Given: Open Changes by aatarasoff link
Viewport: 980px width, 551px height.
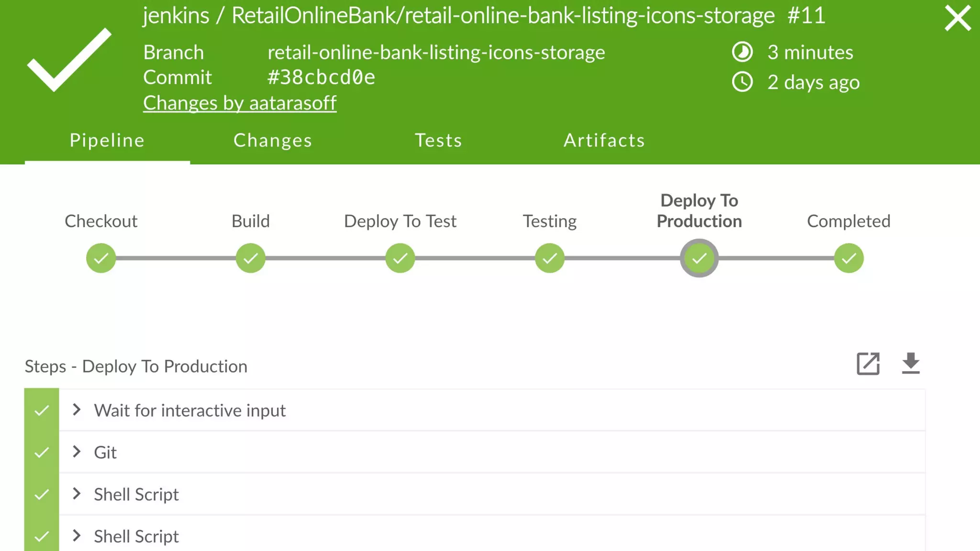Looking at the screenshot, I should (x=240, y=103).
